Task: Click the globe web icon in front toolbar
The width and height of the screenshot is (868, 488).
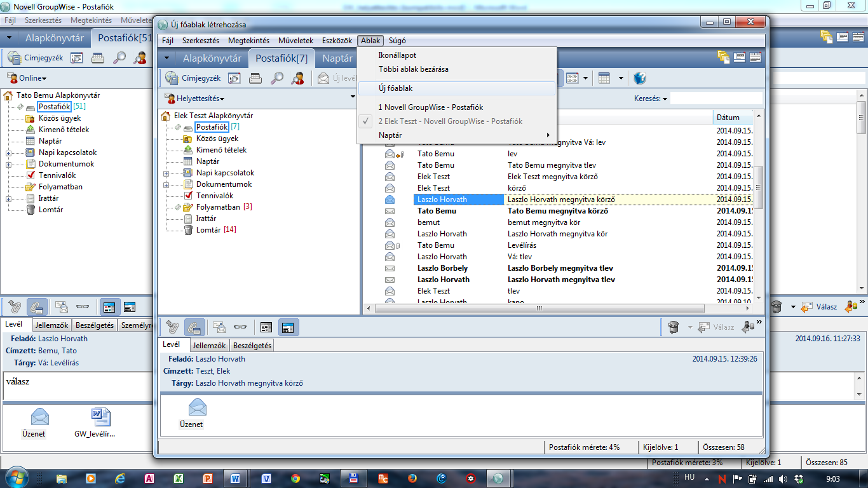Action: click(640, 78)
